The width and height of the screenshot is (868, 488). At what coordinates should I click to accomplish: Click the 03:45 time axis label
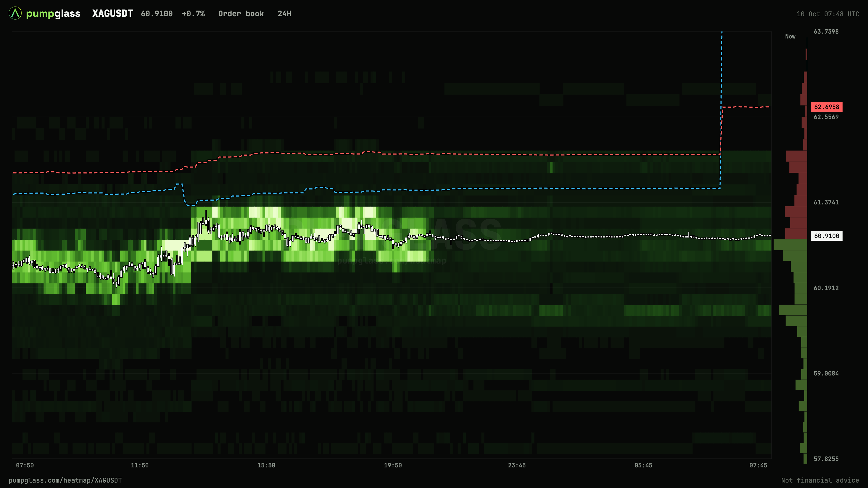coord(644,465)
